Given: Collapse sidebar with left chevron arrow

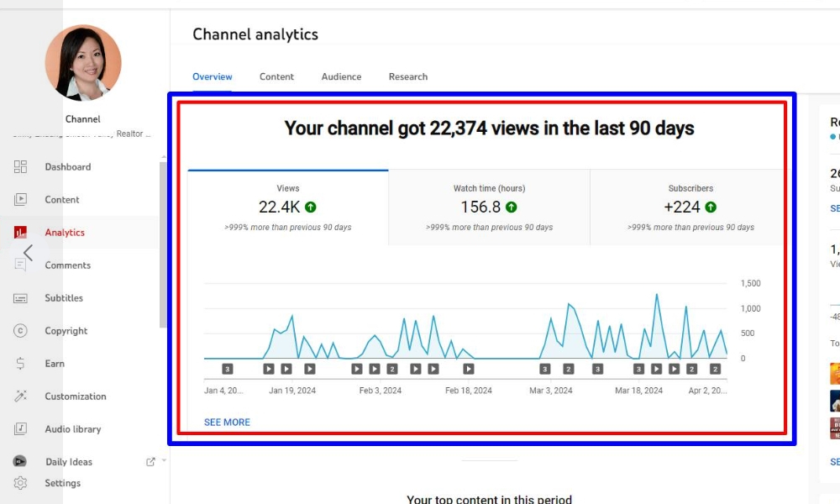Looking at the screenshot, I should (28, 252).
